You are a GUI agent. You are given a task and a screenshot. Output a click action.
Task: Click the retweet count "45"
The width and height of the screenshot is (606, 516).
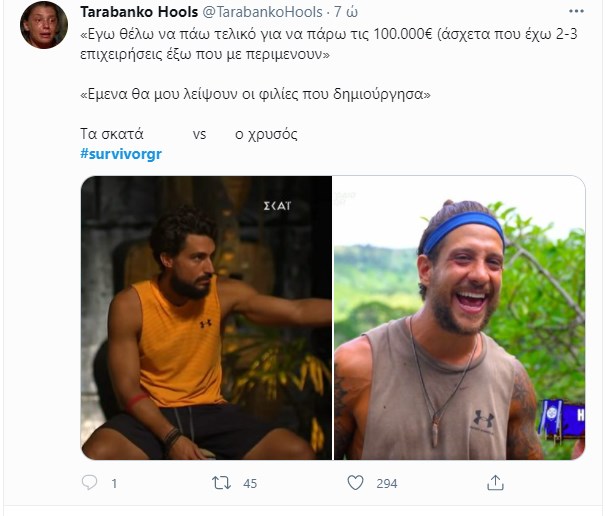click(x=250, y=484)
